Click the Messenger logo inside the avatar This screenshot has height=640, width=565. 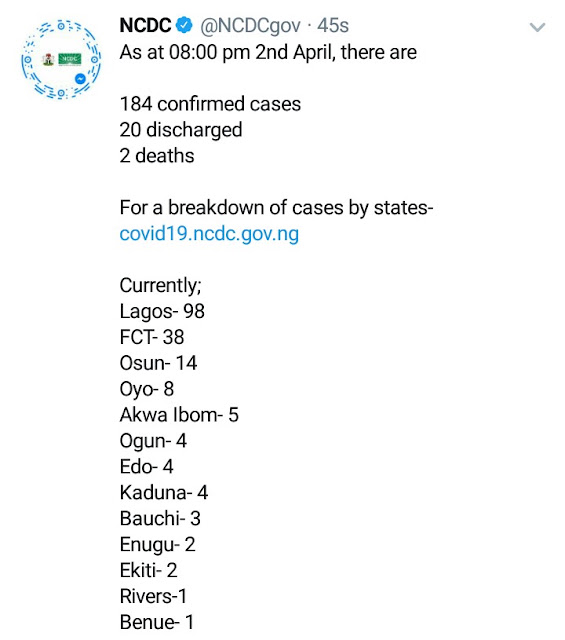80,79
